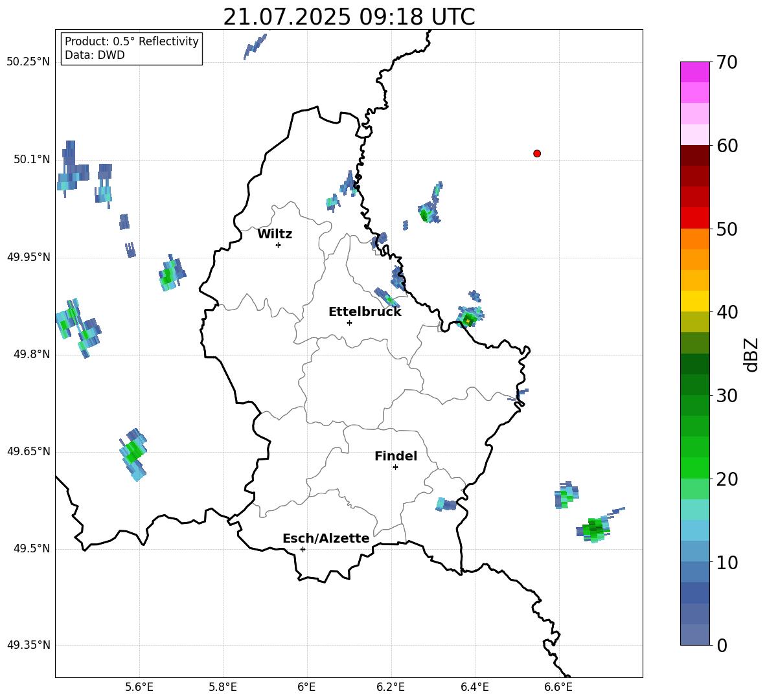Click the 49.95°N latitude label

(x=29, y=256)
